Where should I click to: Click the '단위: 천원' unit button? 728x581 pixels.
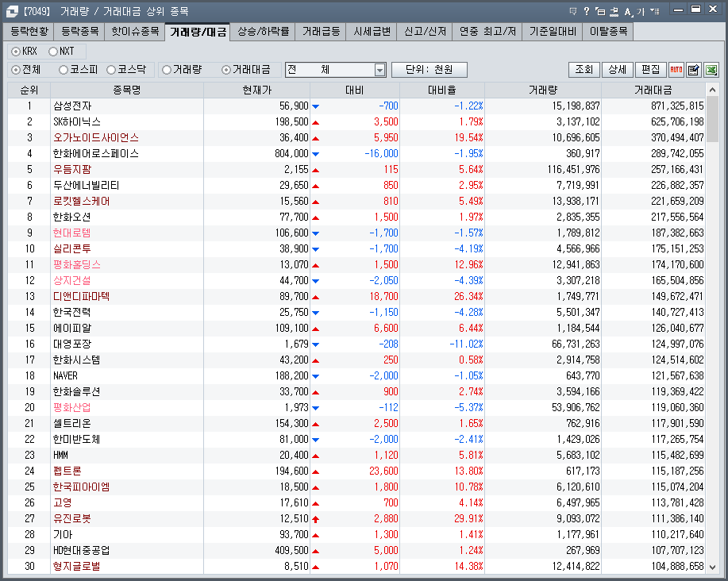coord(429,70)
